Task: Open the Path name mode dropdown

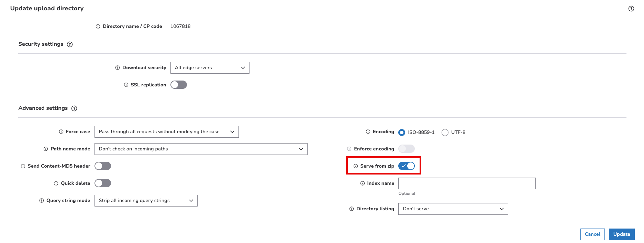Action: point(201,149)
